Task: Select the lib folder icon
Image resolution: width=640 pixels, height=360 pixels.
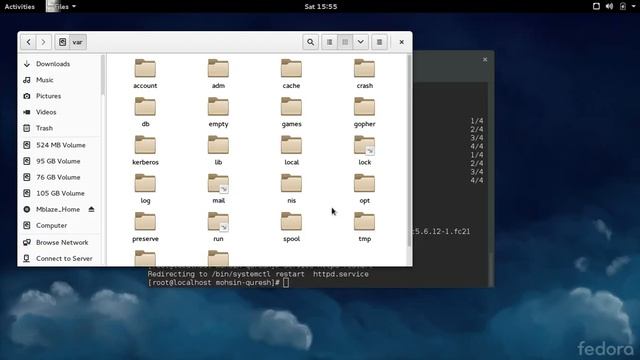Action: click(x=218, y=145)
